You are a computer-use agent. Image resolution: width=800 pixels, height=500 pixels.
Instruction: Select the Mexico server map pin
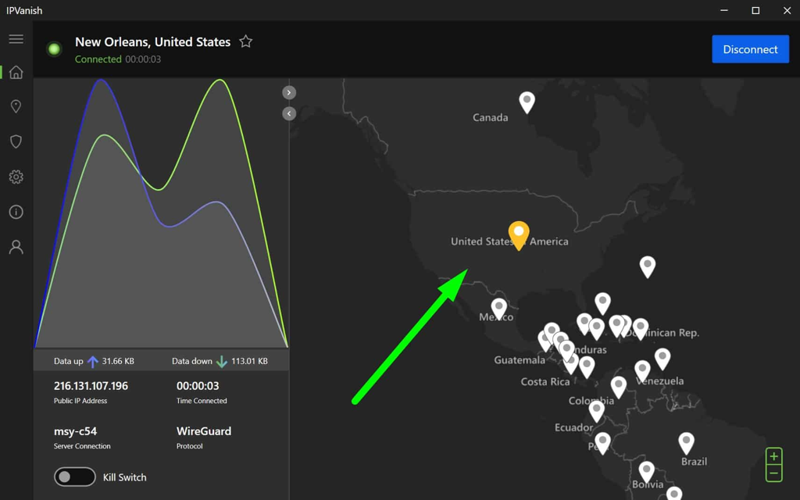(499, 307)
